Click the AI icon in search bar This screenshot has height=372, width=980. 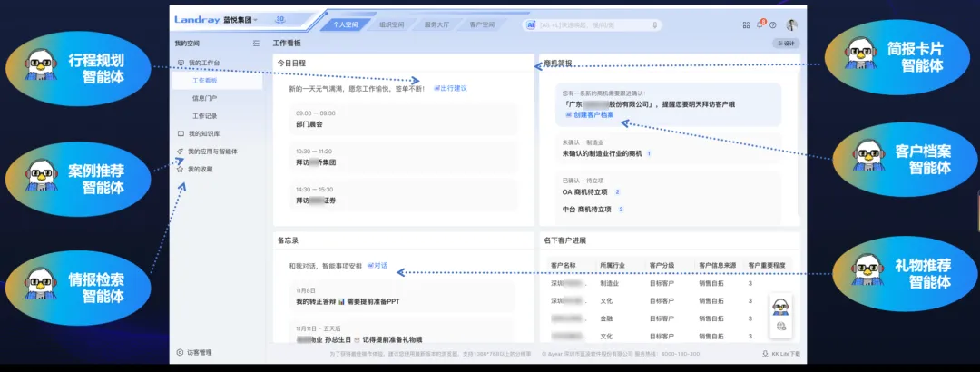point(532,24)
